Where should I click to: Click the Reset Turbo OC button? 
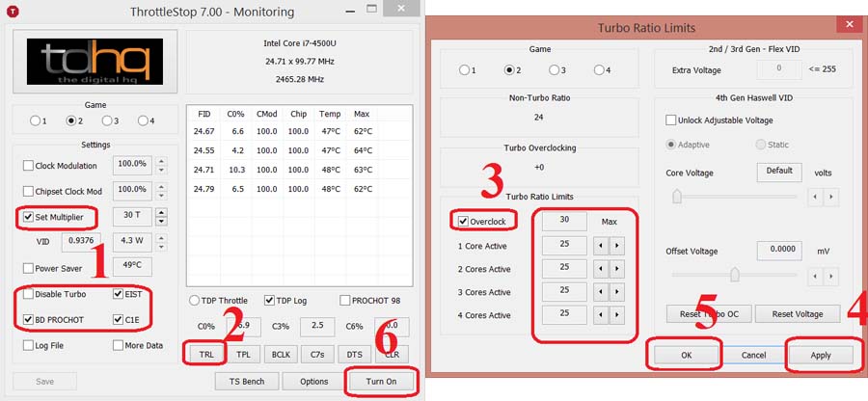(x=709, y=313)
